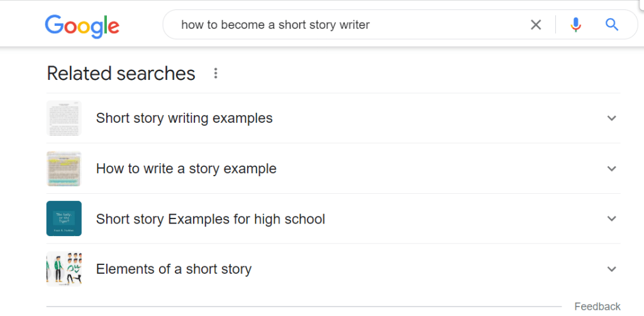Select the Elements of a short story text
The height and width of the screenshot is (316, 644).
click(174, 269)
